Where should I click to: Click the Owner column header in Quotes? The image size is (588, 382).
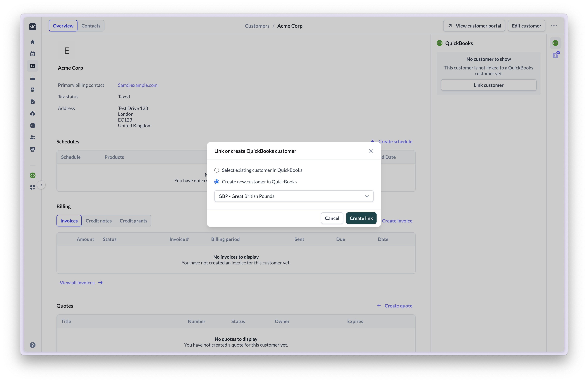pos(282,321)
